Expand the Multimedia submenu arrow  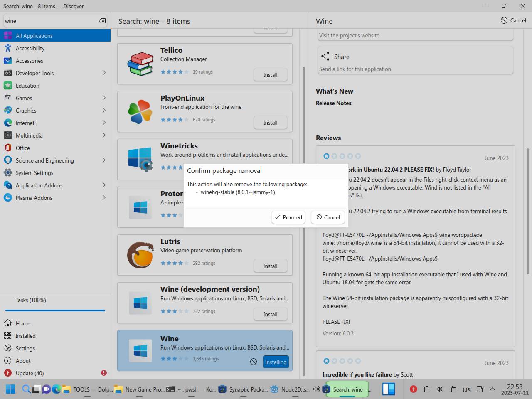104,135
